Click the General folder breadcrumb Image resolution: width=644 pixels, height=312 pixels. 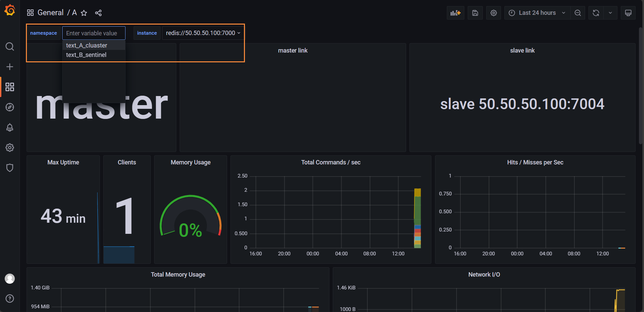50,13
